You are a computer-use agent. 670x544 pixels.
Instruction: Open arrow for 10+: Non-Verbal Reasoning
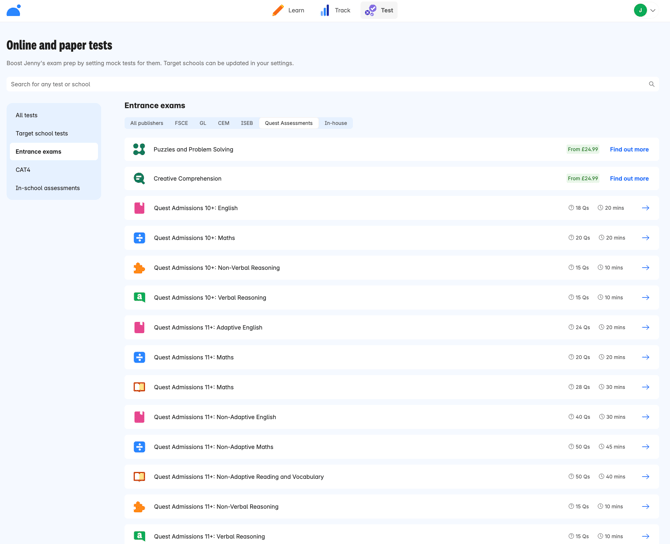[646, 268]
